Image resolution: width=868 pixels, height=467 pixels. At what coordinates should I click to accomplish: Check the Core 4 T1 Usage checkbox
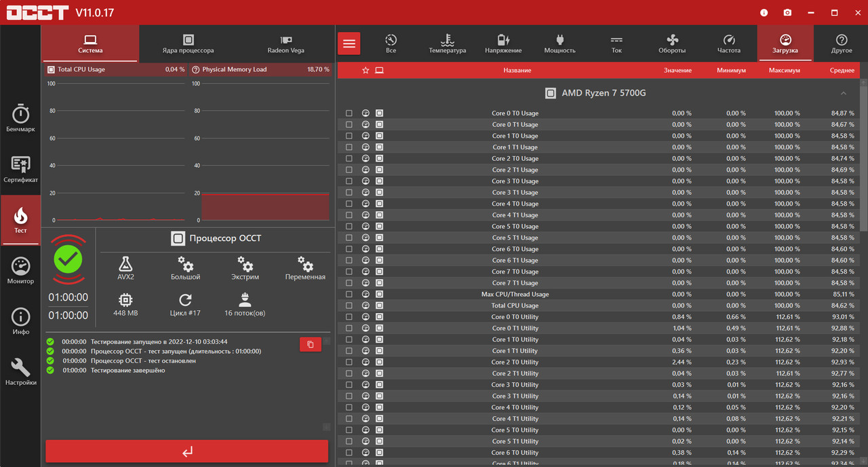(x=349, y=215)
